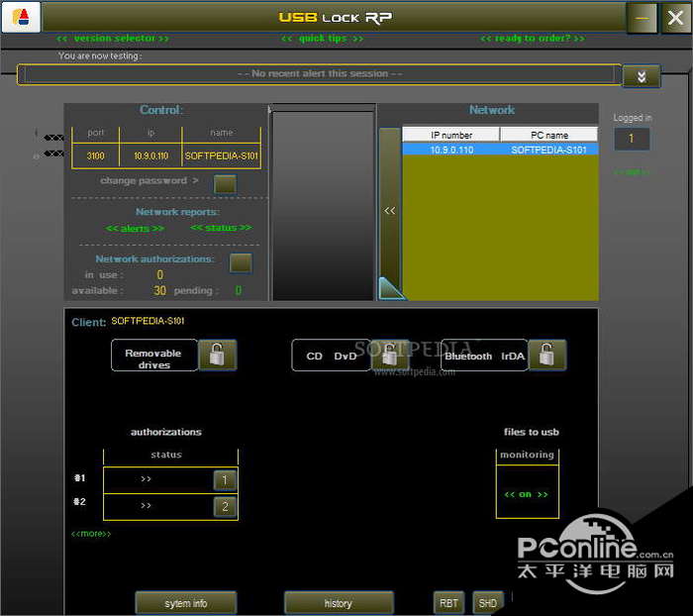This screenshot has height=616, width=693.
Task: Click the USB Lock RP app logo icon
Action: [21, 17]
